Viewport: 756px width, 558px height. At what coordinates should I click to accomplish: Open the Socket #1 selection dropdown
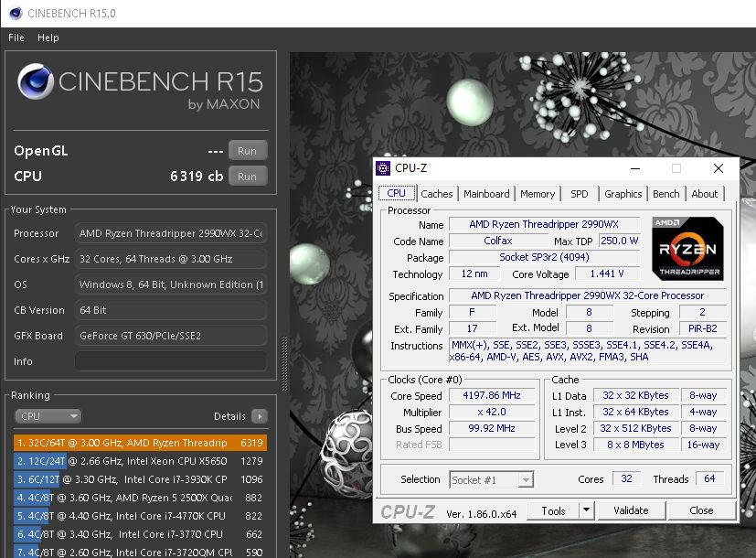tap(491, 480)
